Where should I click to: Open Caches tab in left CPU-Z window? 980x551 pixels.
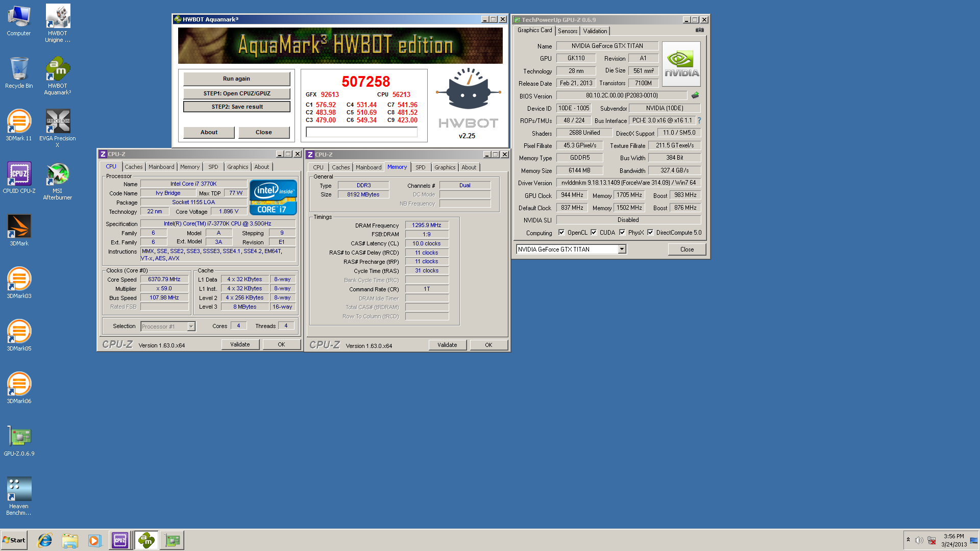tap(134, 167)
